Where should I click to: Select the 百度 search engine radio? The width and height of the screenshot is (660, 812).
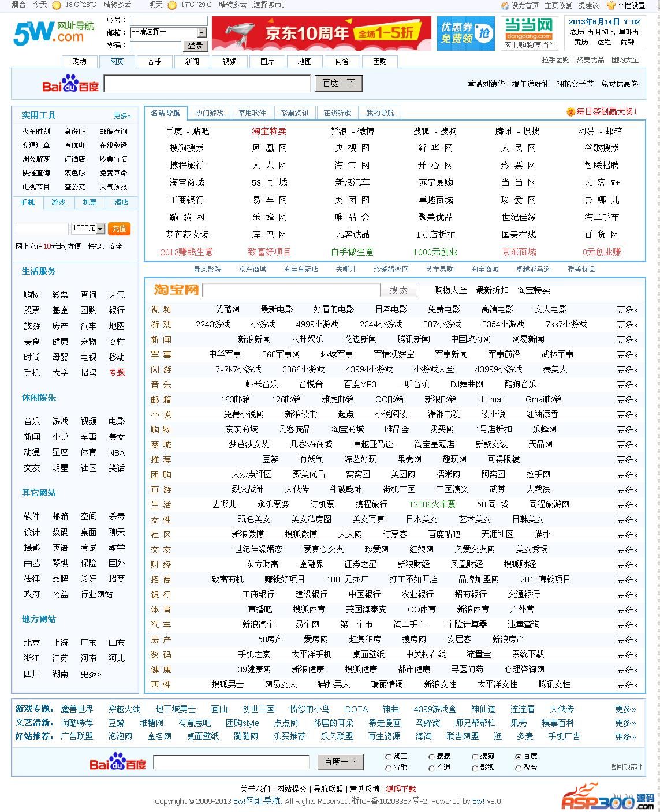(518, 757)
